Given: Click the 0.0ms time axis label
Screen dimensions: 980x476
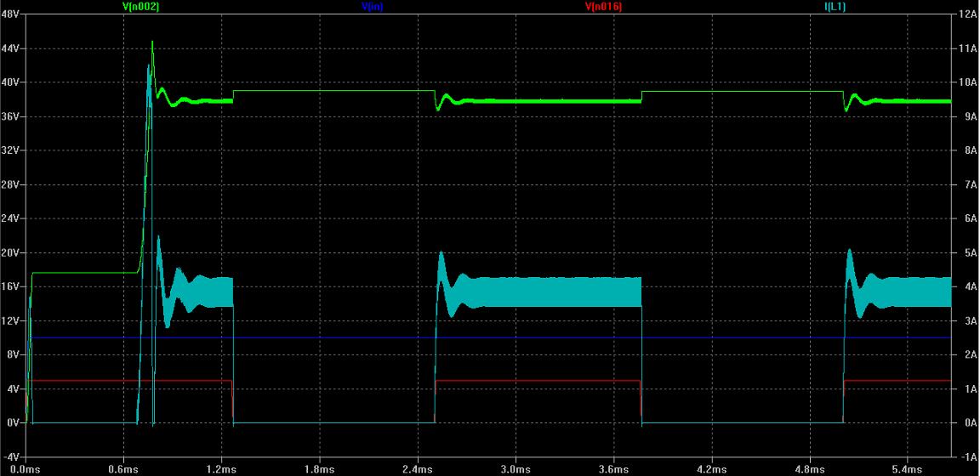Looking at the screenshot, I should coord(26,468).
